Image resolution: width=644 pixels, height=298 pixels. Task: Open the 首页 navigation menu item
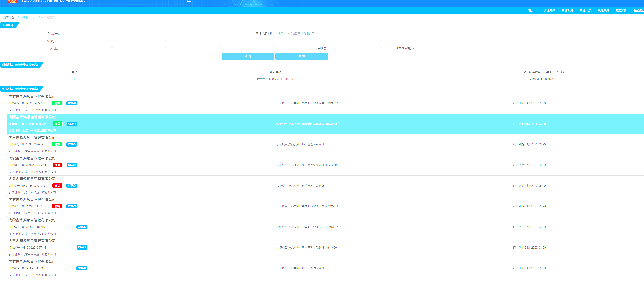(x=531, y=10)
